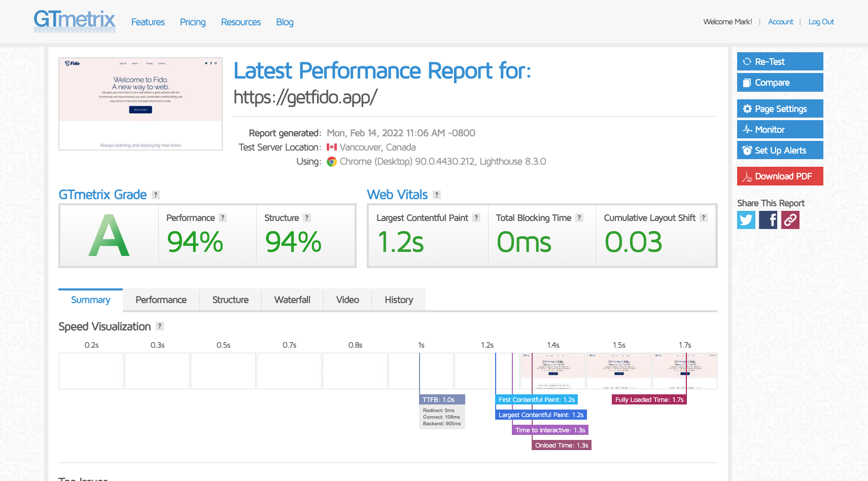
Task: Click the Monitor button
Action: [780, 129]
